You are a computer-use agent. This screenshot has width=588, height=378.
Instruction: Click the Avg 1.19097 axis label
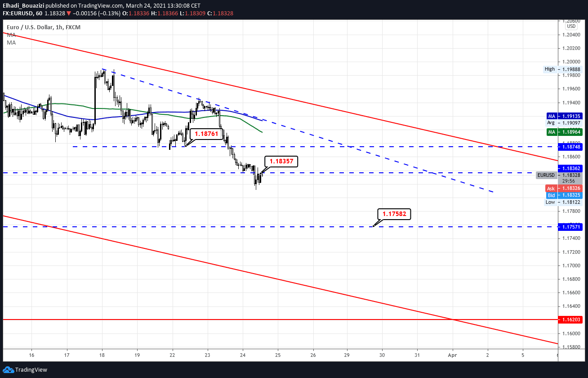(x=564, y=123)
